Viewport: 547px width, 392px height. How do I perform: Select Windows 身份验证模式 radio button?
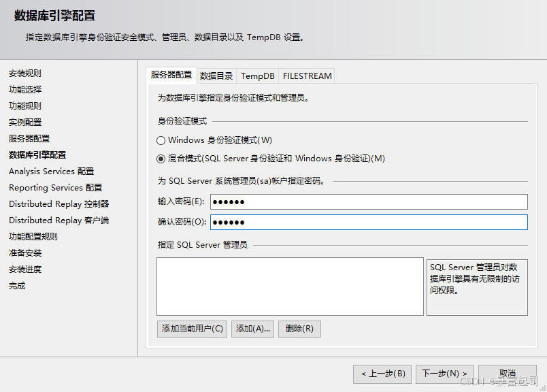[x=161, y=140]
